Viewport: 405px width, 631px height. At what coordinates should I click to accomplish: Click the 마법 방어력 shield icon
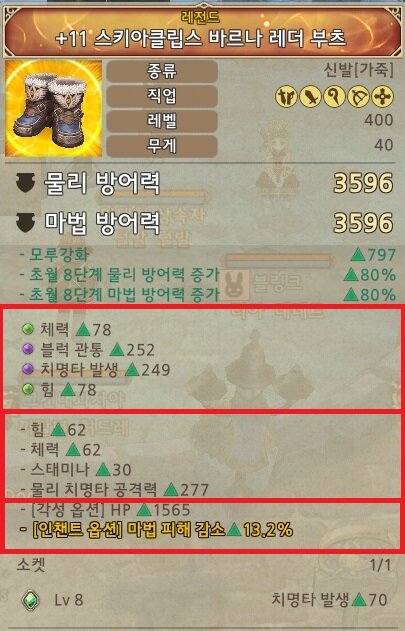pyautogui.click(x=25, y=223)
